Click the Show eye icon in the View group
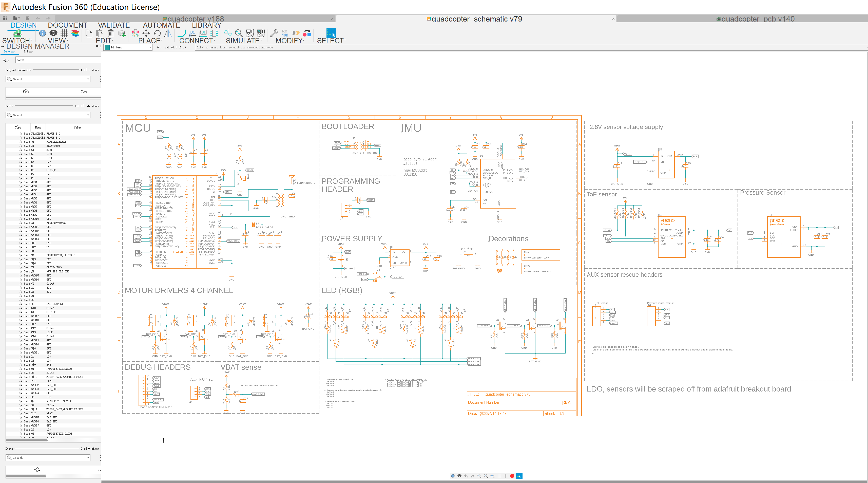Image resolution: width=868 pixels, height=483 pixels. (53, 33)
